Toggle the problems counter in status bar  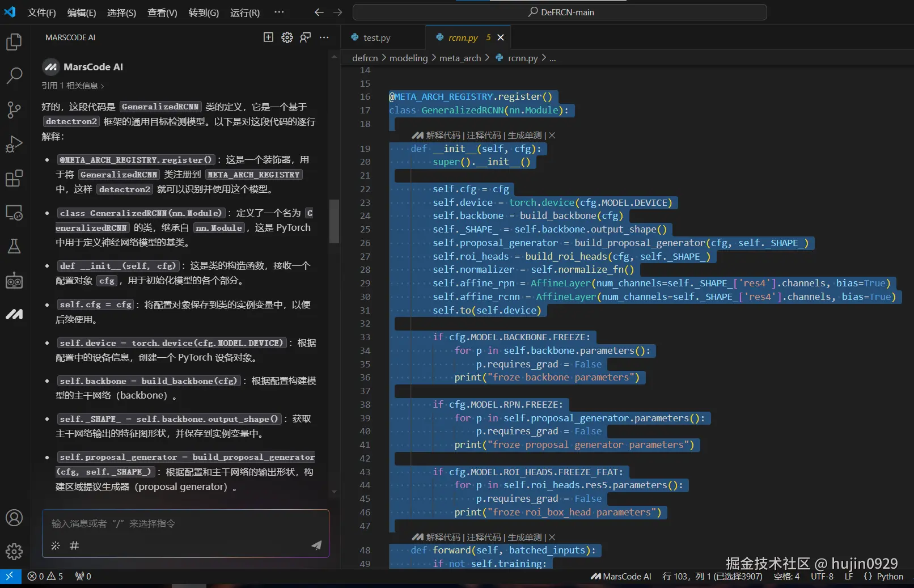tap(45, 576)
